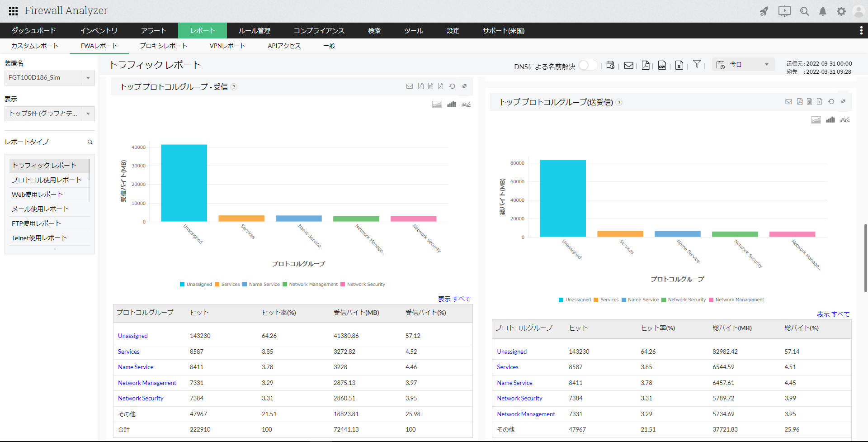Click the rocket icon in the header
Viewport: 868px width, 442px height.
click(x=764, y=11)
